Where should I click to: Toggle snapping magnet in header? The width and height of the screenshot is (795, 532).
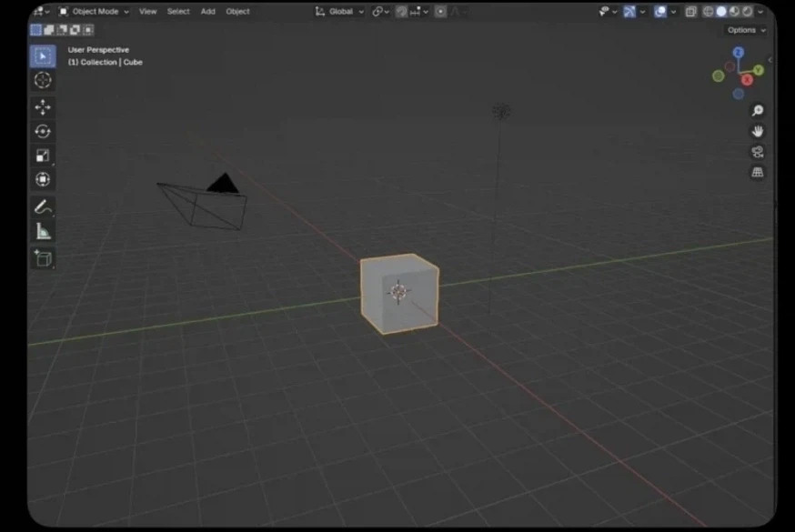pyautogui.click(x=401, y=11)
